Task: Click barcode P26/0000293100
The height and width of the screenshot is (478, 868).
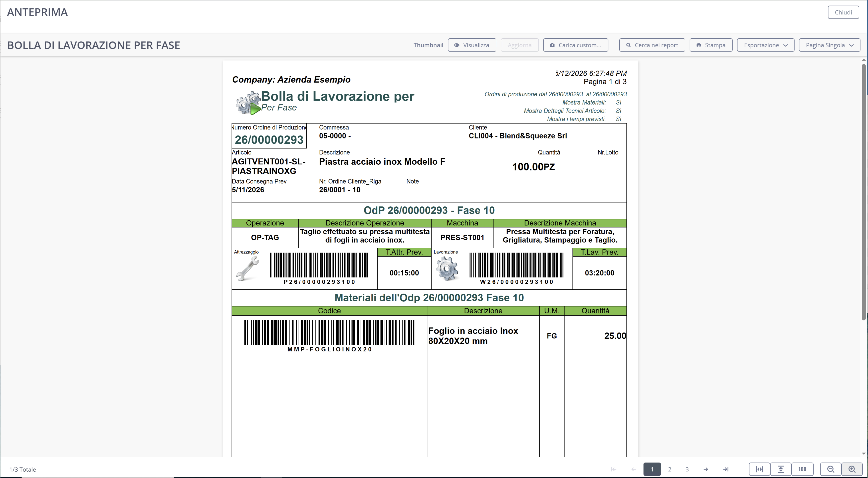Action: [x=319, y=269]
